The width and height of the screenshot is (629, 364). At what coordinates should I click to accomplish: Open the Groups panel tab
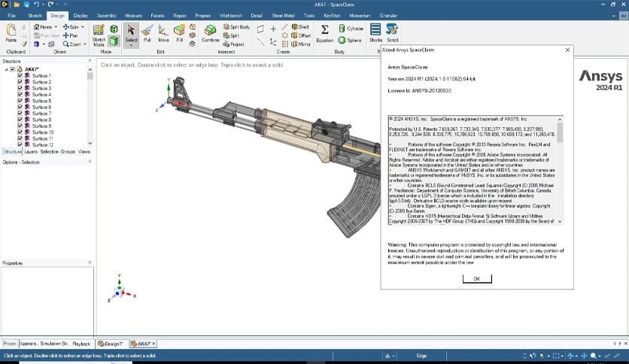[x=68, y=151]
